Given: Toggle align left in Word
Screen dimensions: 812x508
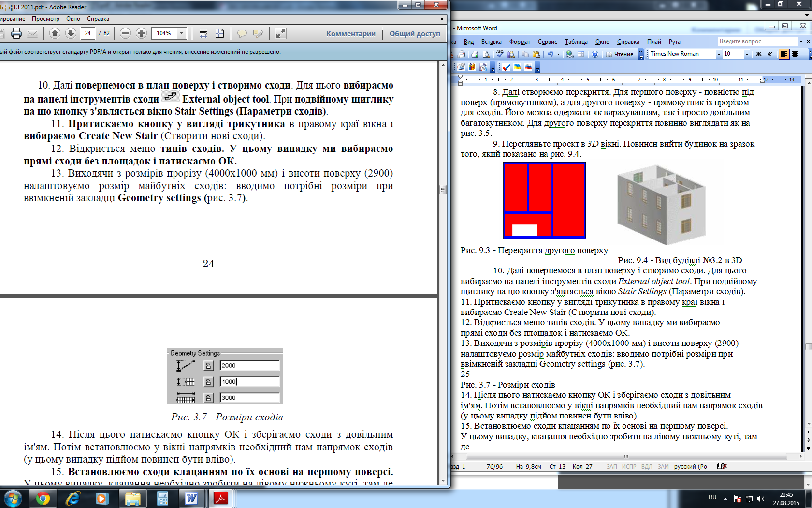Looking at the screenshot, I should point(784,54).
